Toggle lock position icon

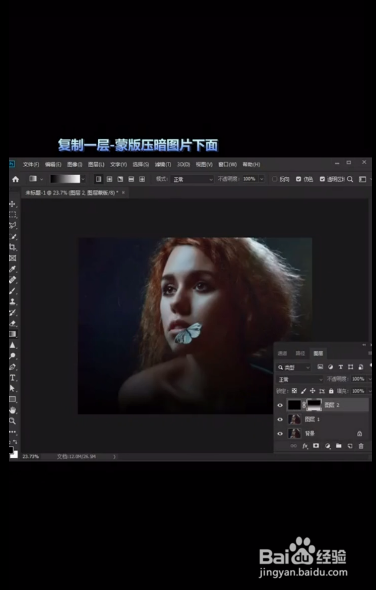(313, 391)
